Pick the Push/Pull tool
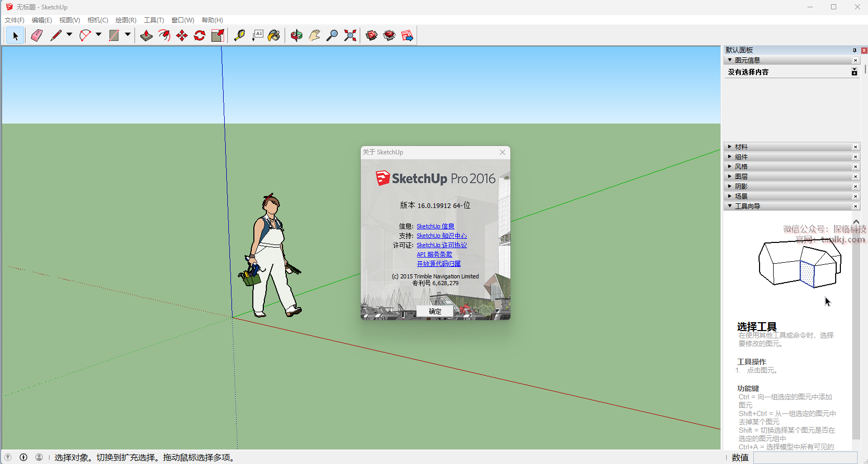The height and width of the screenshot is (464, 868). point(146,35)
